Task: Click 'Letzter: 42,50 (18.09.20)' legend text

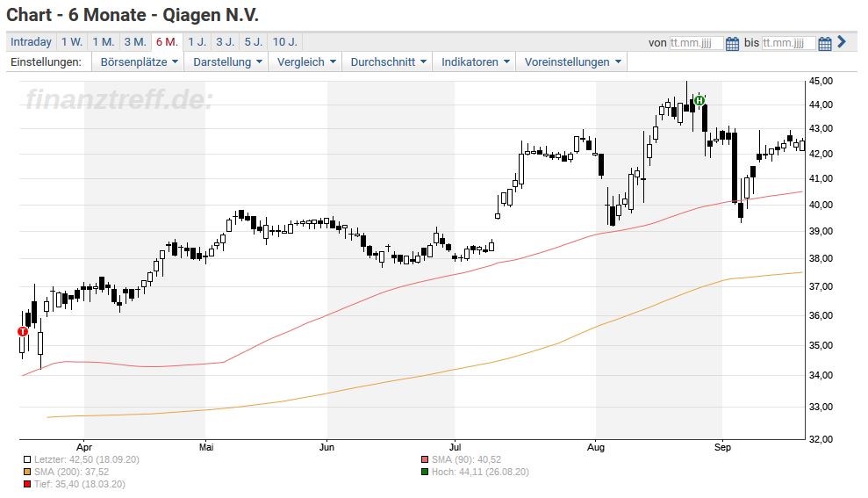Action: pyautogui.click(x=87, y=459)
